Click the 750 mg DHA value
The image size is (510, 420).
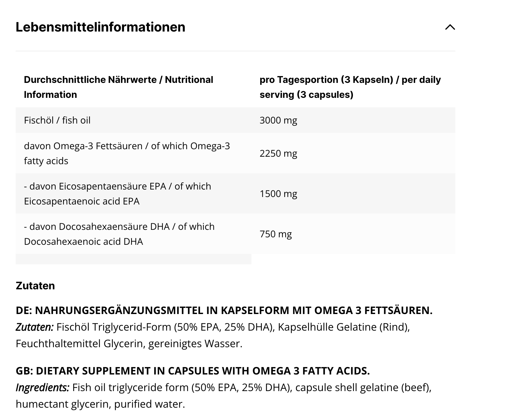tap(275, 234)
